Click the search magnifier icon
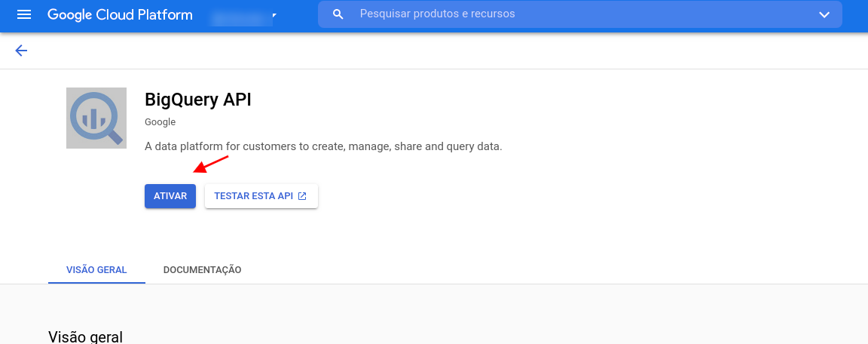 click(338, 14)
